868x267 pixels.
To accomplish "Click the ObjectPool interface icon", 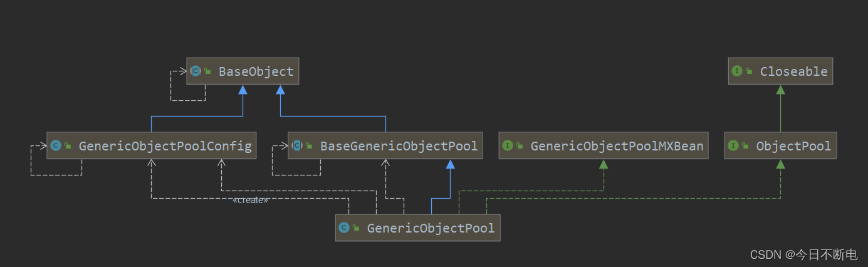I will click(x=733, y=146).
